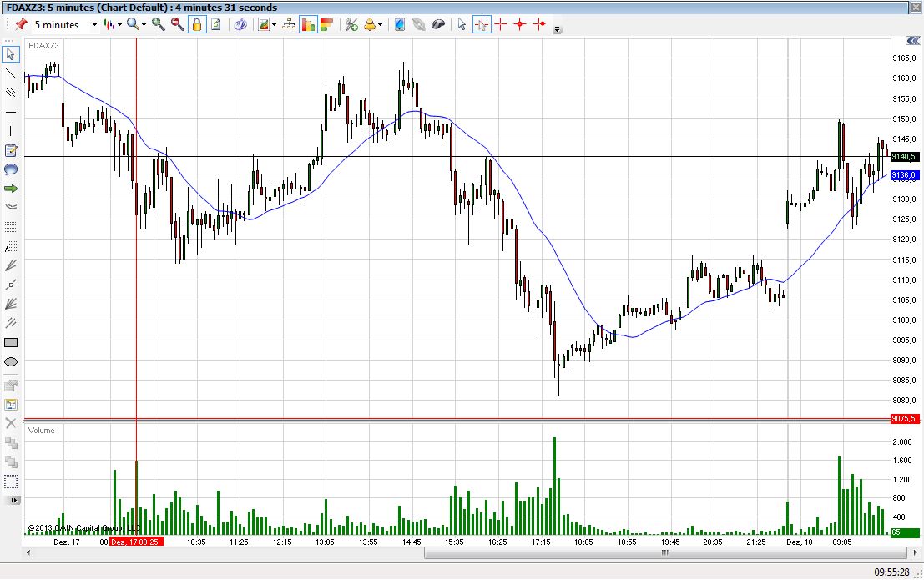The image size is (924, 580).
Task: Select the double diagonal lines tool
Action: click(x=11, y=323)
